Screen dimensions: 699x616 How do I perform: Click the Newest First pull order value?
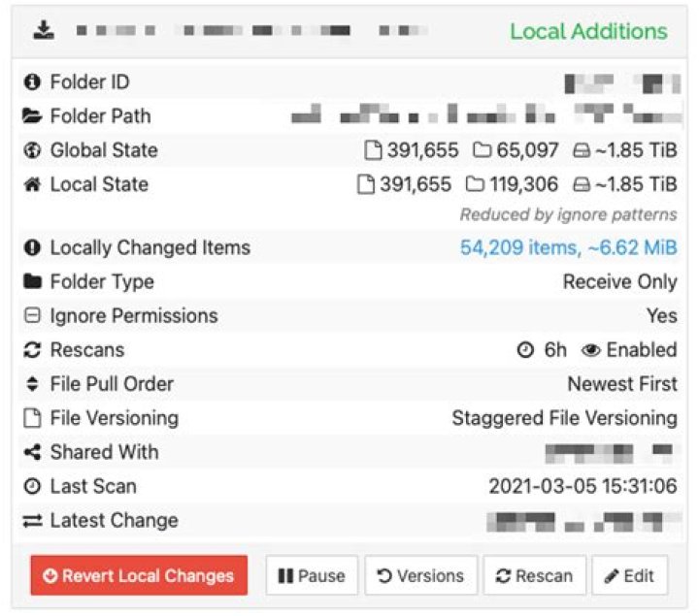coord(622,384)
